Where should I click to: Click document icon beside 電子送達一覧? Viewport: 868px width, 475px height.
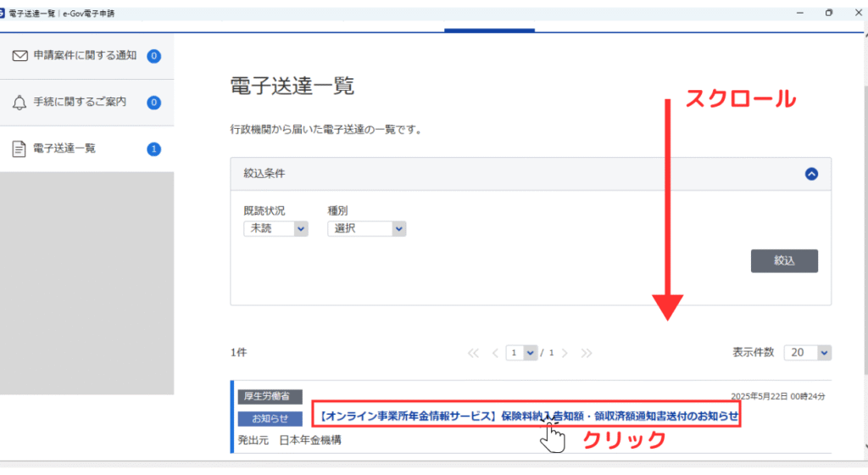(19, 149)
